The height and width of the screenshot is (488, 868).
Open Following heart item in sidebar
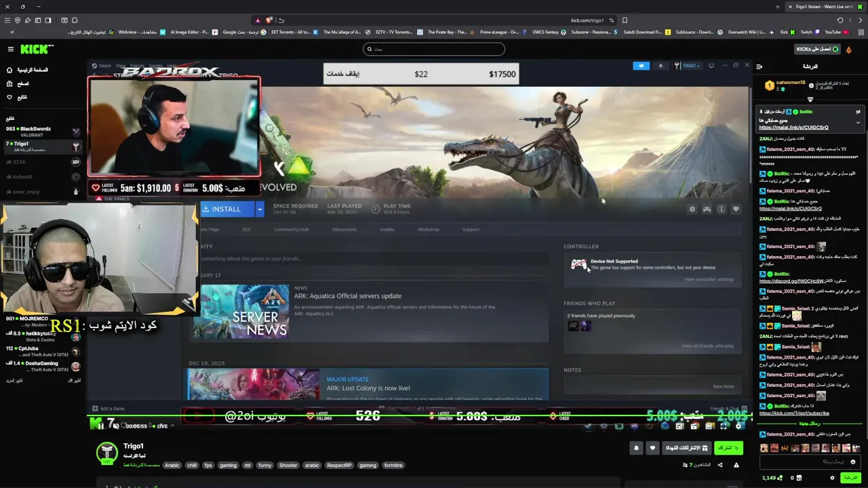(17, 97)
